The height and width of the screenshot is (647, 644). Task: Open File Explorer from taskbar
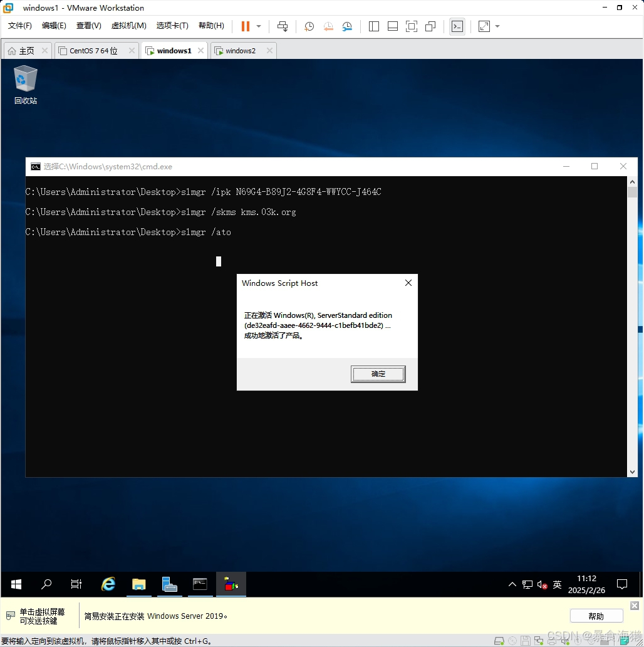(x=139, y=584)
